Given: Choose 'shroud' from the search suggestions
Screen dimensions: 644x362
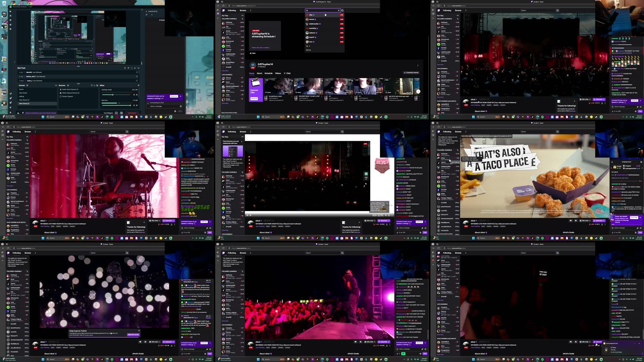Looking at the screenshot, I should (x=325, y=19).
